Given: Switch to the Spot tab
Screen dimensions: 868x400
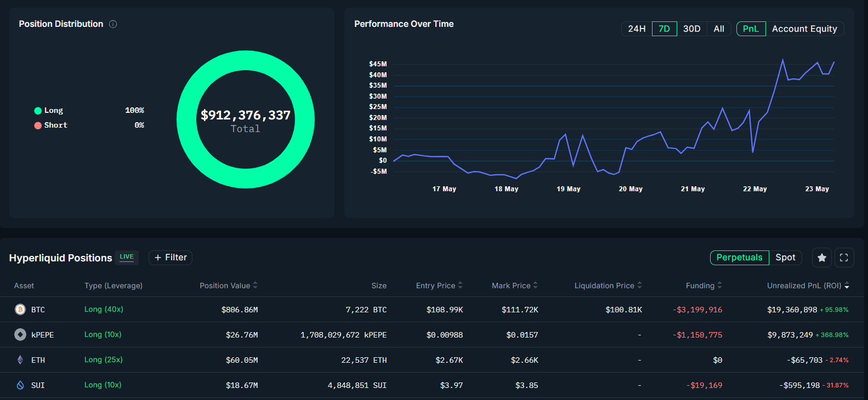Looking at the screenshot, I should [x=785, y=258].
